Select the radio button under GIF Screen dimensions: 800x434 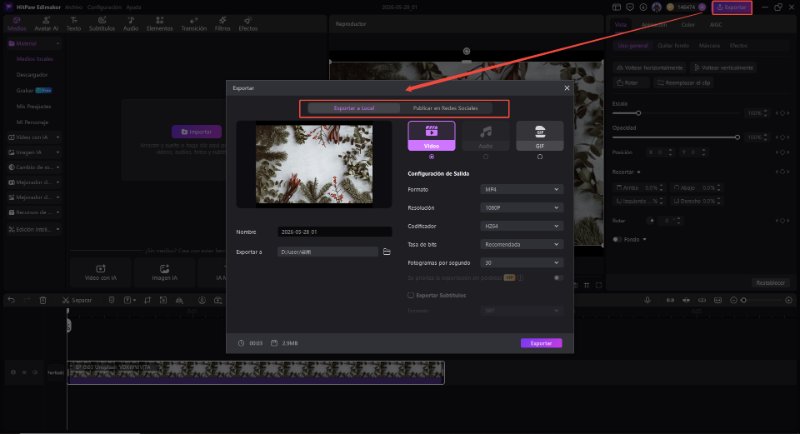click(540, 157)
